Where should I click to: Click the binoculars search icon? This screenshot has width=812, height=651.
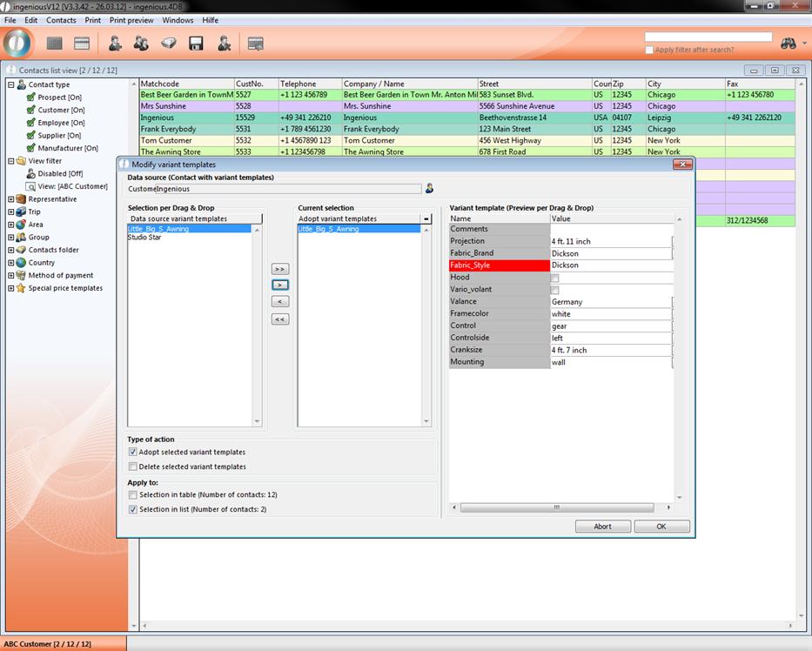[789, 43]
